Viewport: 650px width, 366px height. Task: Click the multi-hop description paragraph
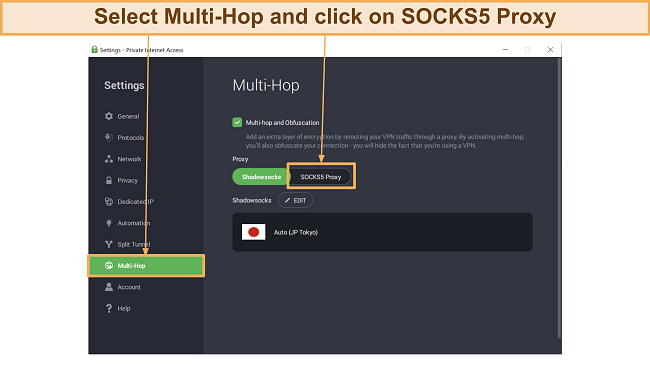coord(385,141)
